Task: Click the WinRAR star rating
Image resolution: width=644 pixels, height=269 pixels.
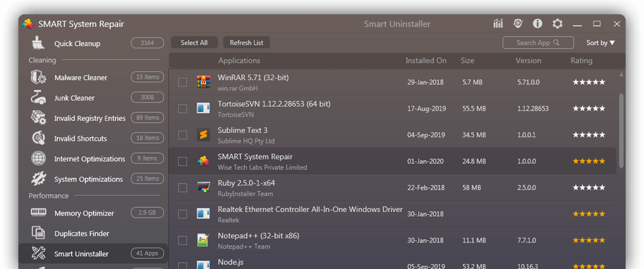Action: click(x=589, y=82)
